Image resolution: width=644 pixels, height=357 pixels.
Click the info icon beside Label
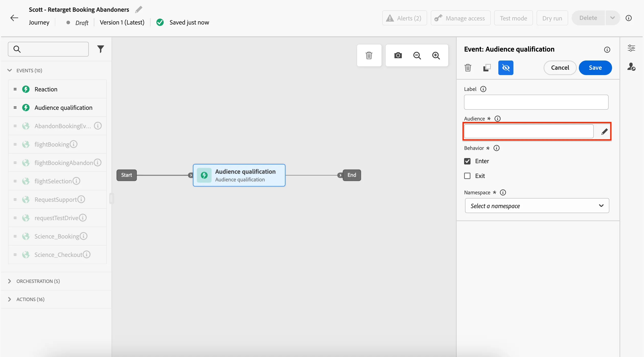483,89
